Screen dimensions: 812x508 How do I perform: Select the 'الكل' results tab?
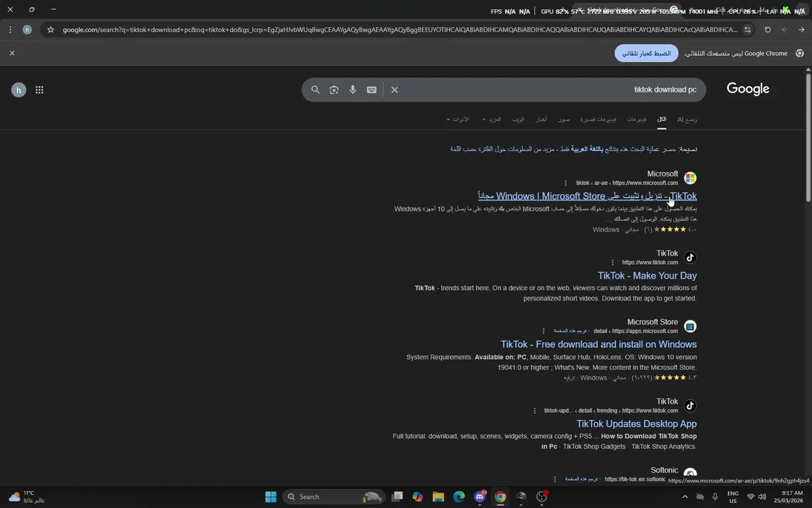point(662,119)
